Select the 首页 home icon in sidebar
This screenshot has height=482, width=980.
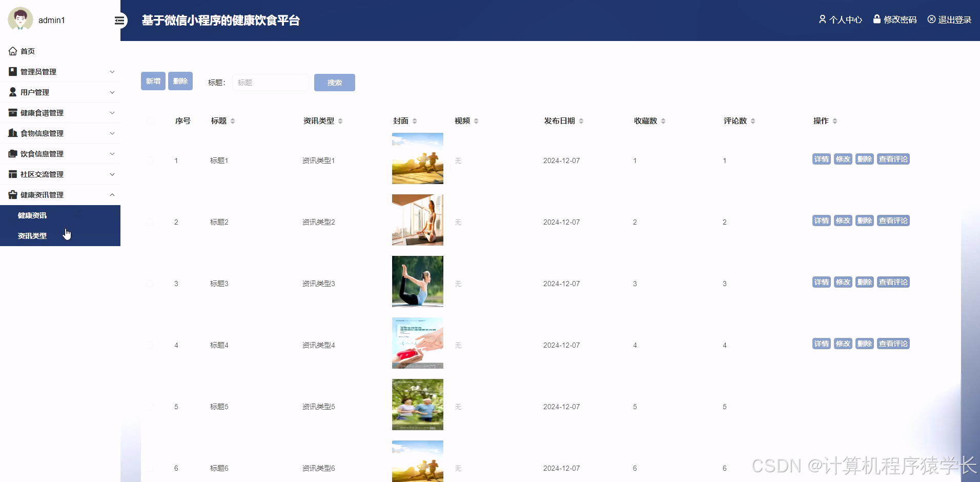(x=12, y=51)
